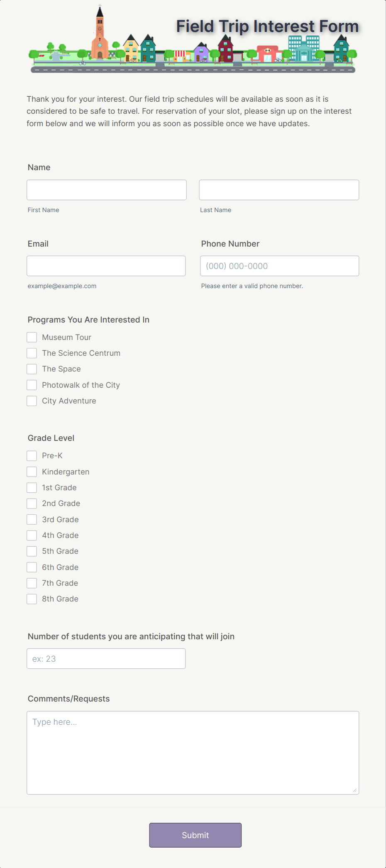The height and width of the screenshot is (868, 386).
Task: Click the Last Name input field
Action: [x=279, y=190]
